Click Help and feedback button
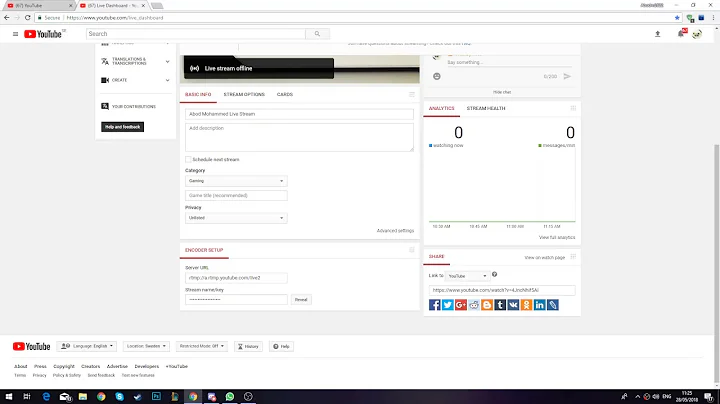The width and height of the screenshot is (720, 404). 123,127
